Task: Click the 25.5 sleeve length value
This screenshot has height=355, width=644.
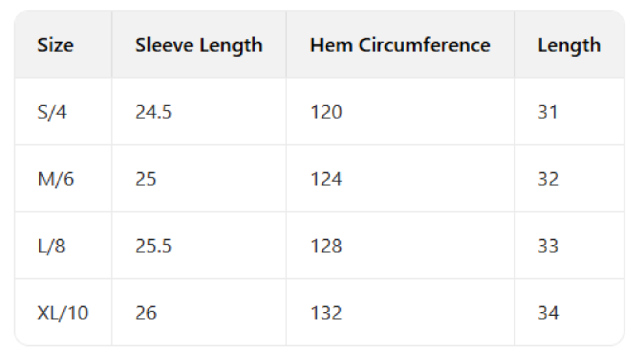Action: (x=153, y=246)
